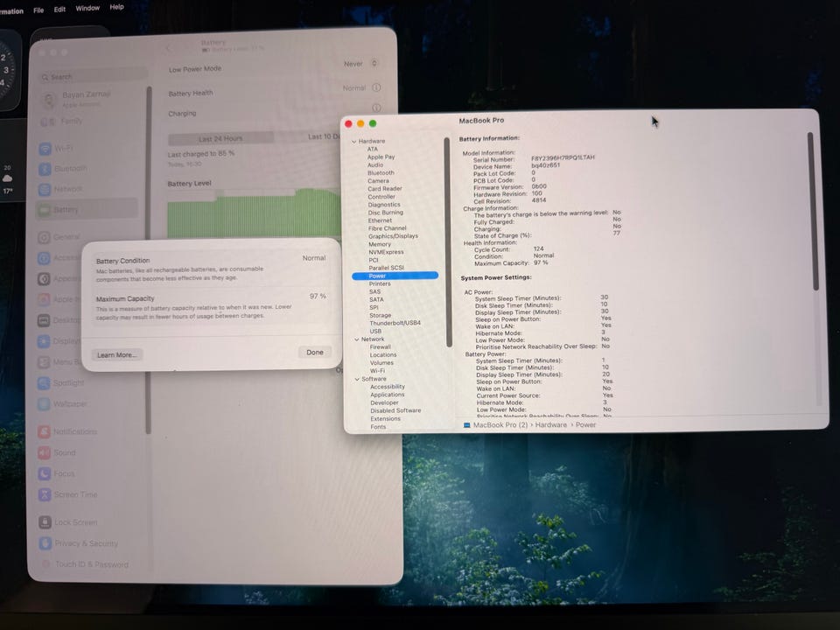This screenshot has width=840, height=630.
Task: Click the System Information sidebar scrollbar
Action: click(448, 242)
